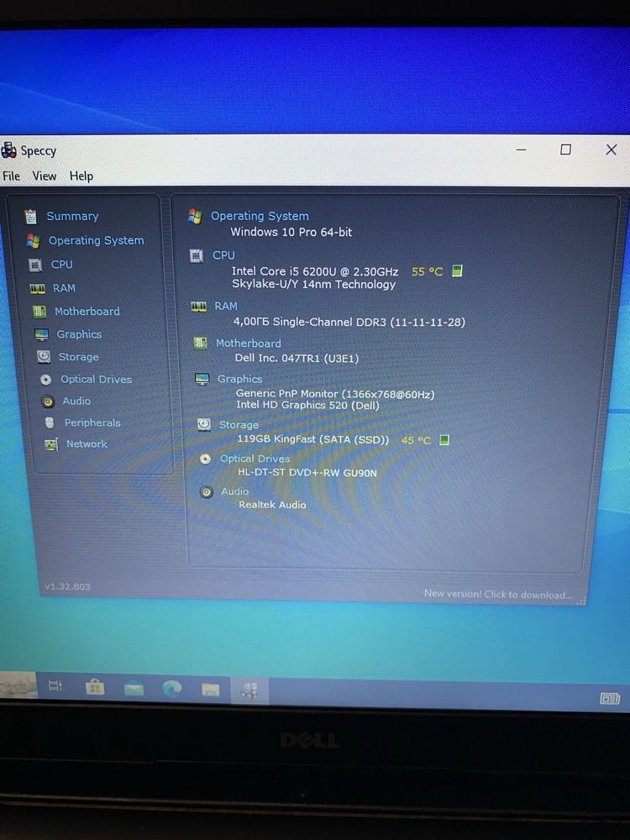Click the storage temperature 45 °C value

click(416, 440)
